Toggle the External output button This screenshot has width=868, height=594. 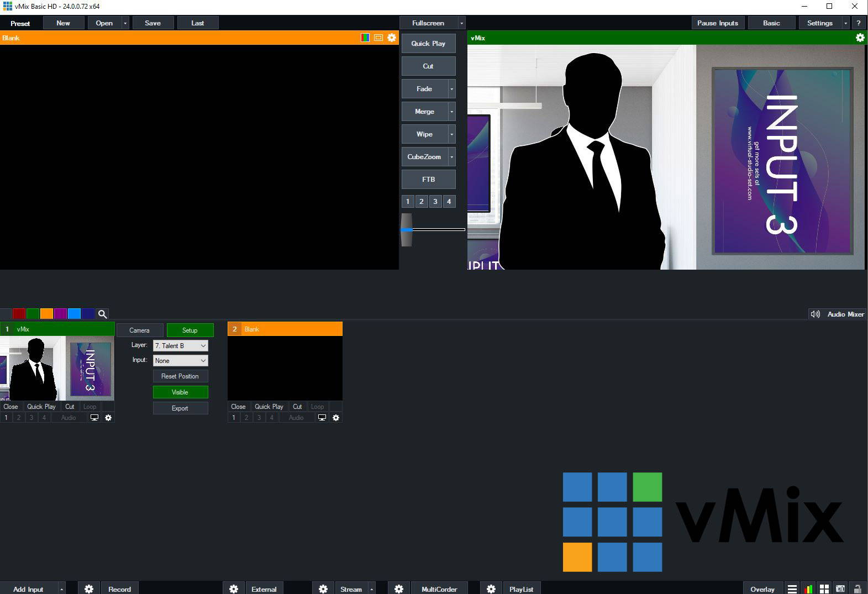(x=264, y=589)
